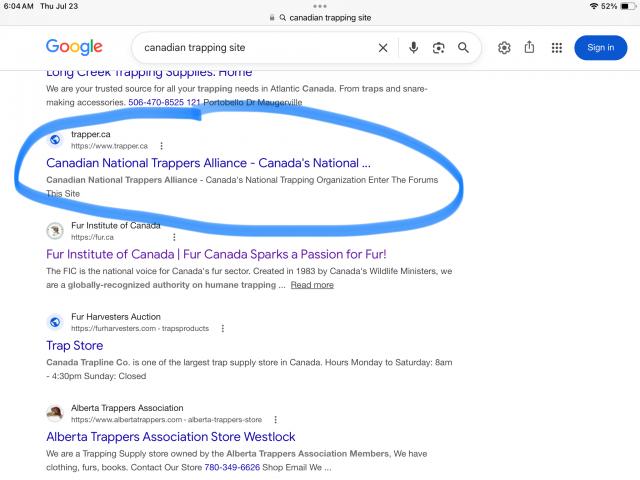Open more options for albertatrappers.com result

pyautogui.click(x=276, y=420)
